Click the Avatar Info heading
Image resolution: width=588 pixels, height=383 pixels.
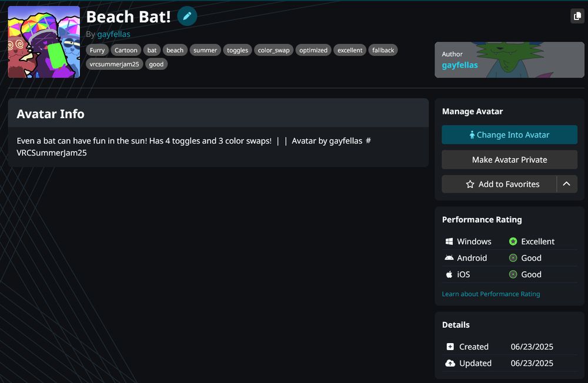point(51,114)
